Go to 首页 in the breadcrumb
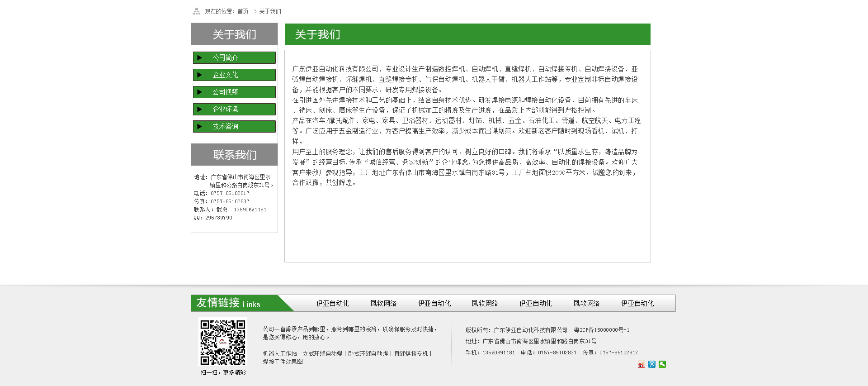 (243, 11)
